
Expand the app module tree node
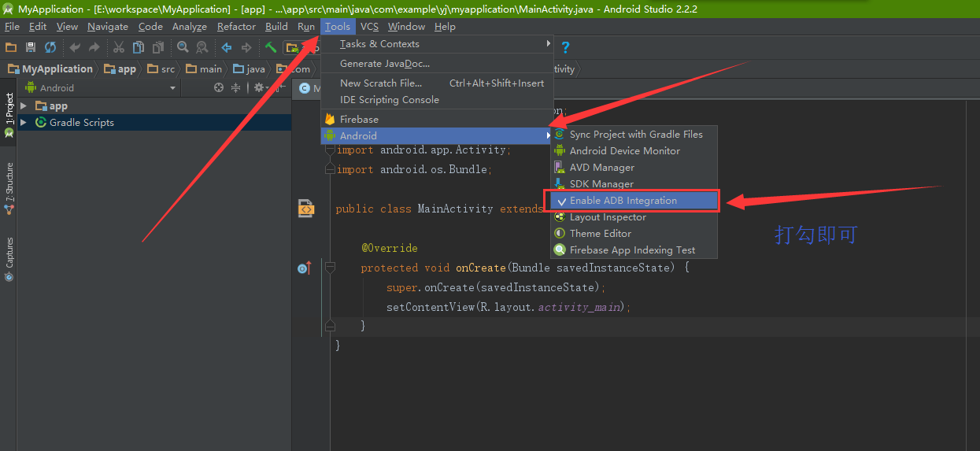click(24, 105)
